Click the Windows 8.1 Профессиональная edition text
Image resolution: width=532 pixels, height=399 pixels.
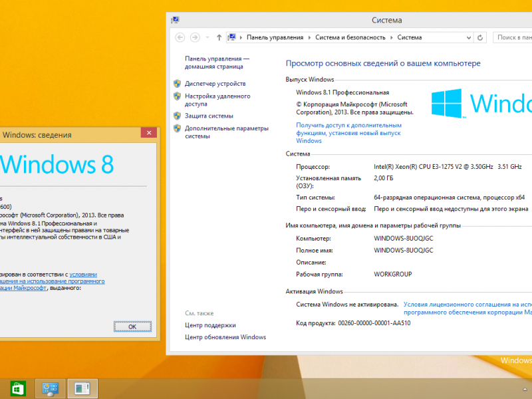pos(342,92)
